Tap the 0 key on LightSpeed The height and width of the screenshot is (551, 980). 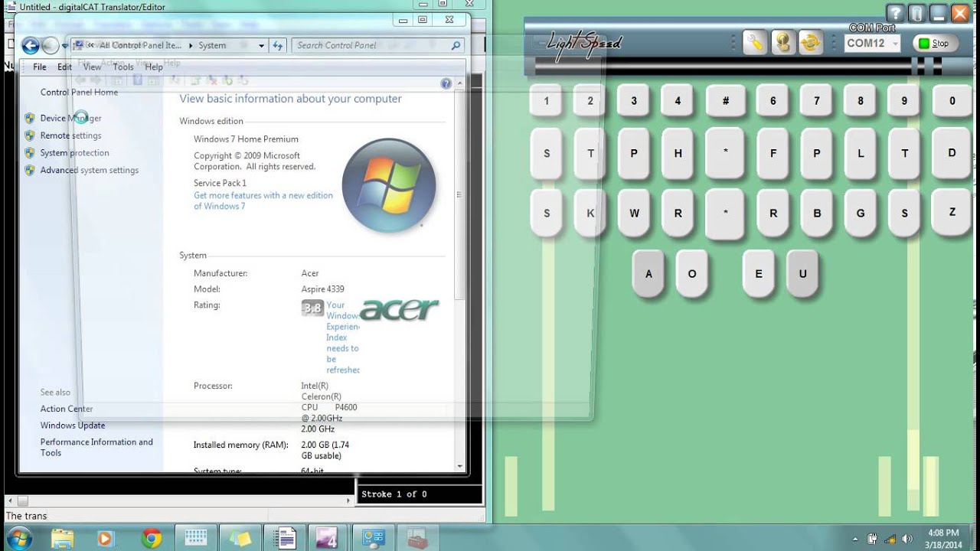point(952,100)
